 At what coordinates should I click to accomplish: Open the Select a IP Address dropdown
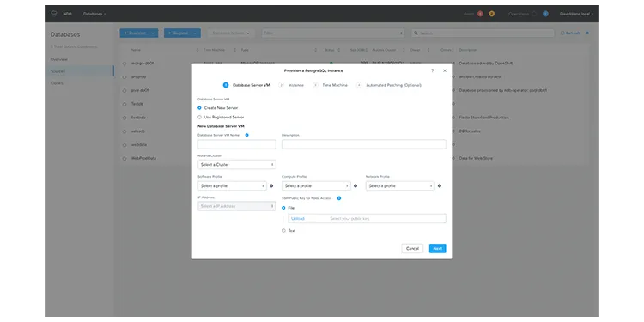[x=237, y=206]
